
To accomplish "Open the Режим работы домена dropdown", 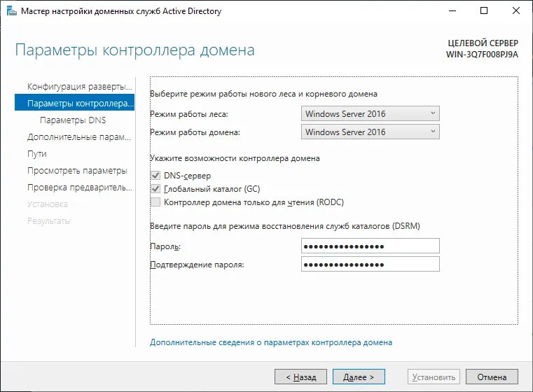I will 371,132.
